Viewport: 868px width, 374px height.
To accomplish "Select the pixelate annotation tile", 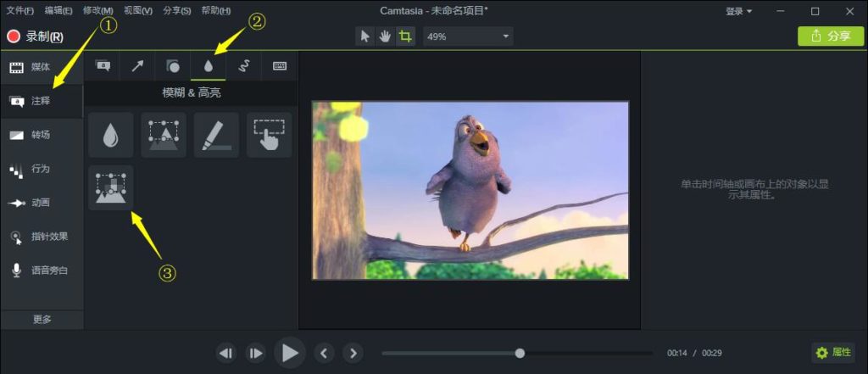I will pos(111,187).
